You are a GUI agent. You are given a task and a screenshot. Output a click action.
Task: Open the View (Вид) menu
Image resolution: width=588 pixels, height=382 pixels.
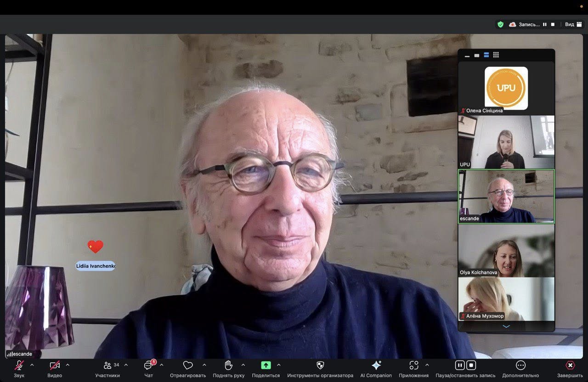pos(572,24)
